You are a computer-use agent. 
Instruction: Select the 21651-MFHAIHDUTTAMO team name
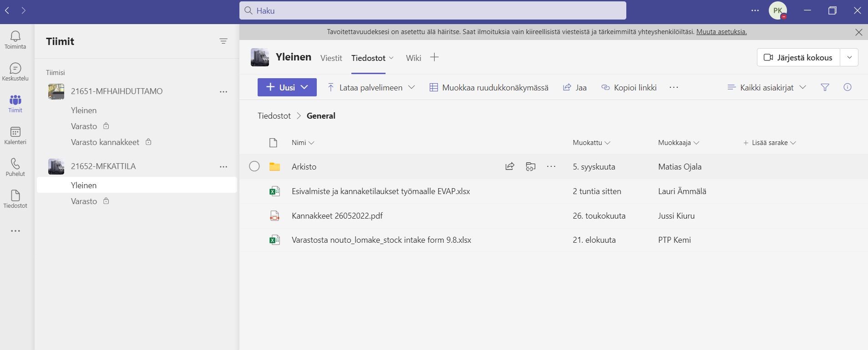[117, 91]
